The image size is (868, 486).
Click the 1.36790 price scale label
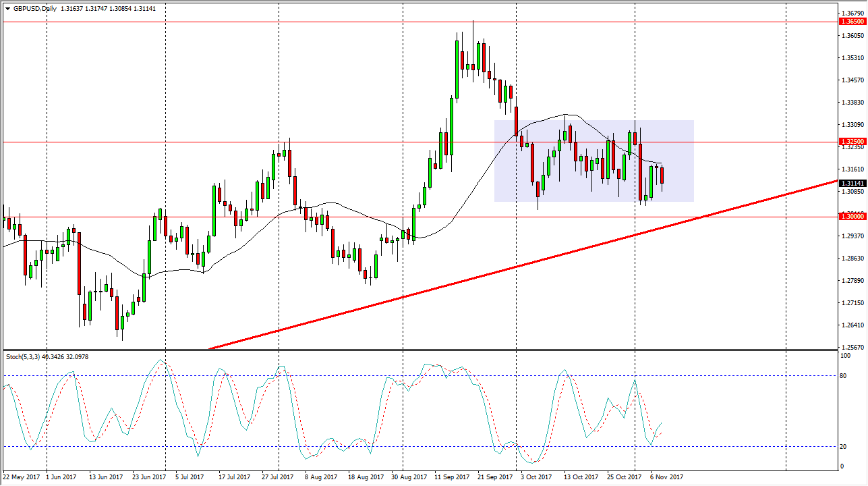(x=852, y=13)
